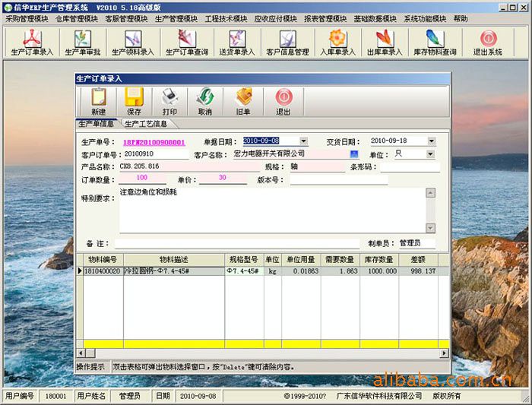Image resolution: width=532 pixels, height=405 pixels.
Task: Open 客服管理模块 menu
Action: click(x=126, y=19)
